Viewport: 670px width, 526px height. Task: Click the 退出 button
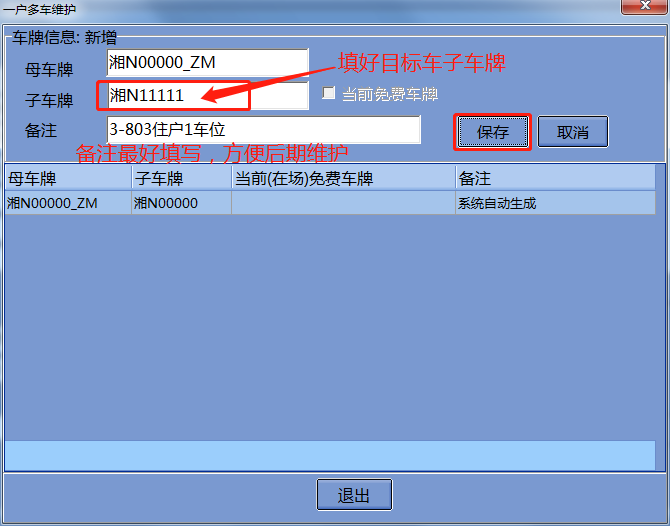click(x=354, y=495)
